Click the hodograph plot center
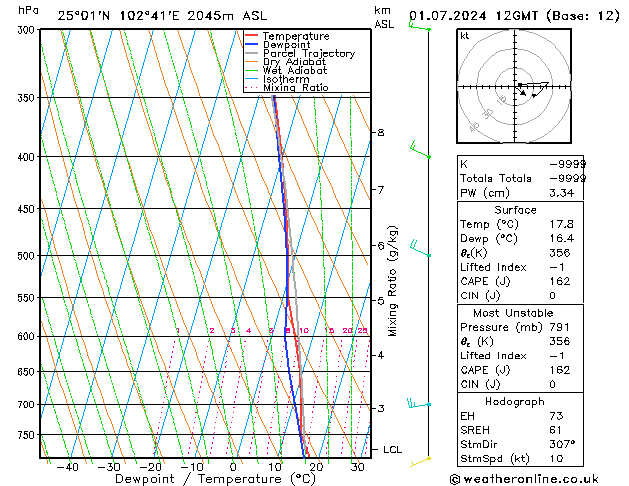The image size is (629, 486). tap(515, 87)
